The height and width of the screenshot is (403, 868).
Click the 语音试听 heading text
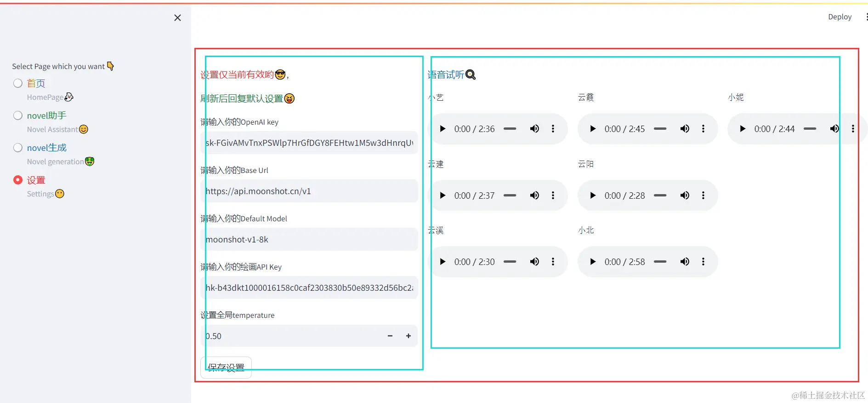(446, 75)
